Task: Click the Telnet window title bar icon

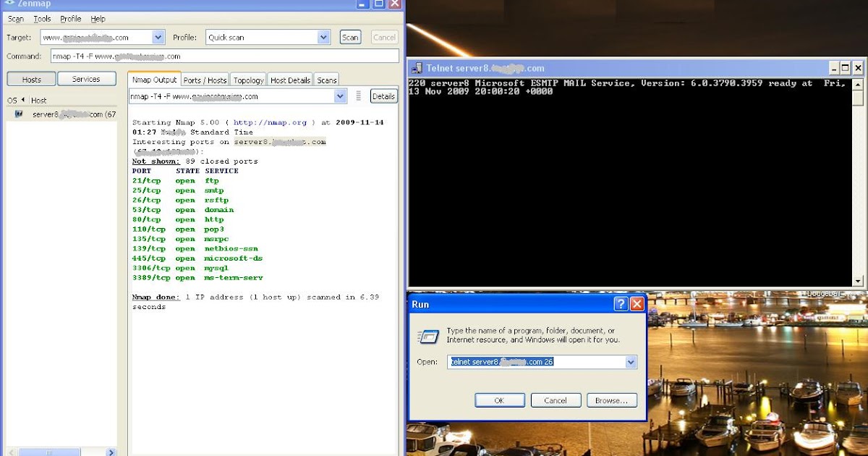Action: [x=417, y=68]
